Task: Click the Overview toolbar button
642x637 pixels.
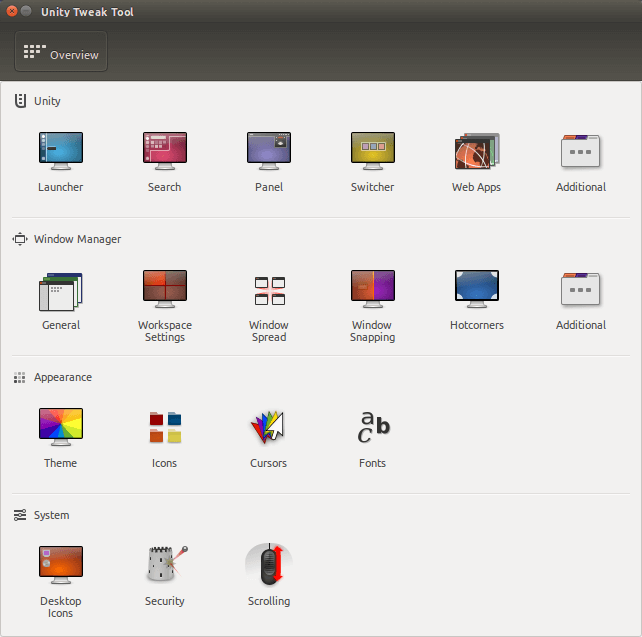Action: 61,51
